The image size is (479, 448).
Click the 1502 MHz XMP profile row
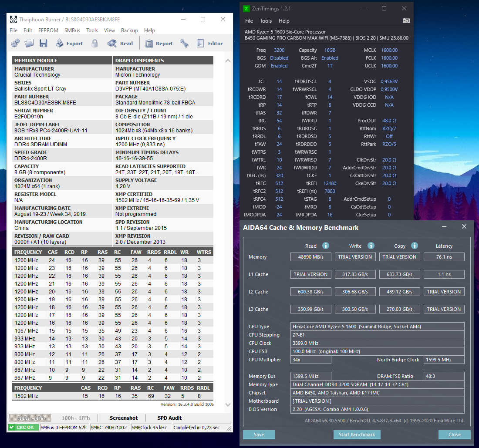[x=113, y=396]
